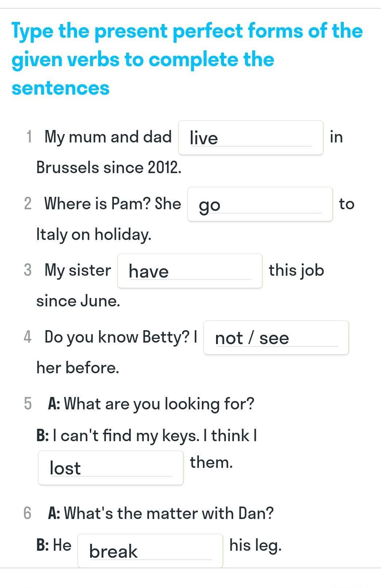381x588 pixels.
Task: Click the line 'A: What's the matter with Dan?'
Action: point(161,513)
